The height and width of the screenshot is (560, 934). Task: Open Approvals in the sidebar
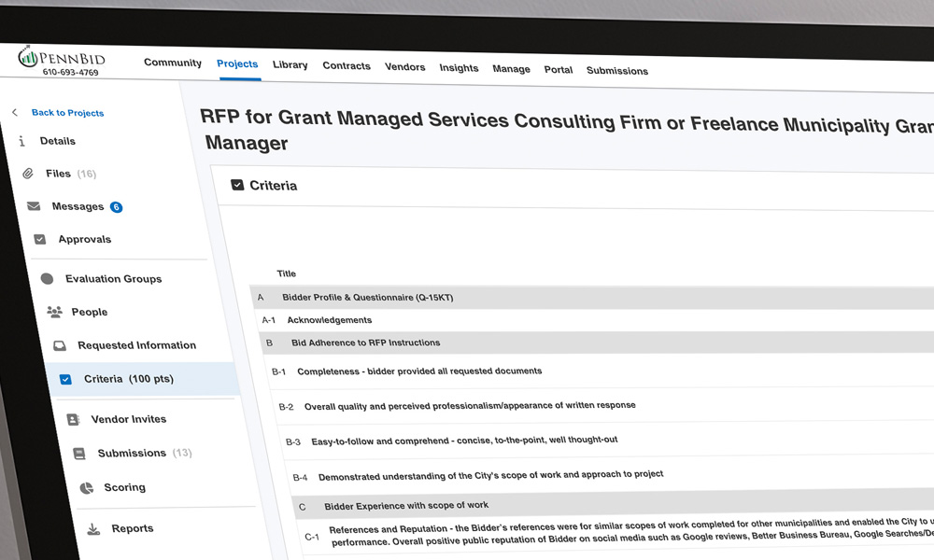click(x=85, y=239)
